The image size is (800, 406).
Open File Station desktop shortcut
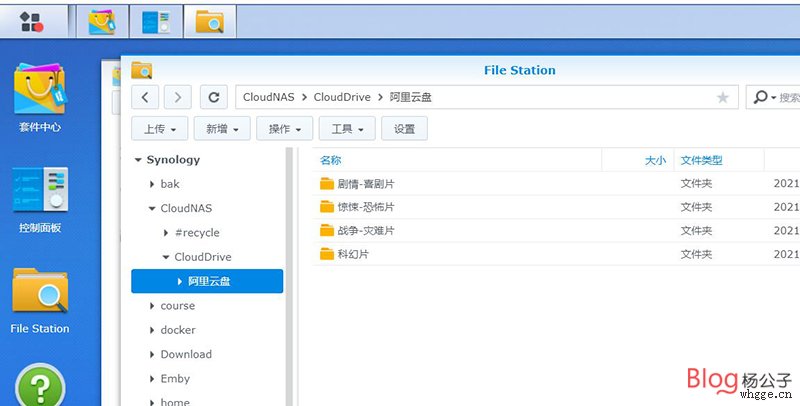coord(40,301)
